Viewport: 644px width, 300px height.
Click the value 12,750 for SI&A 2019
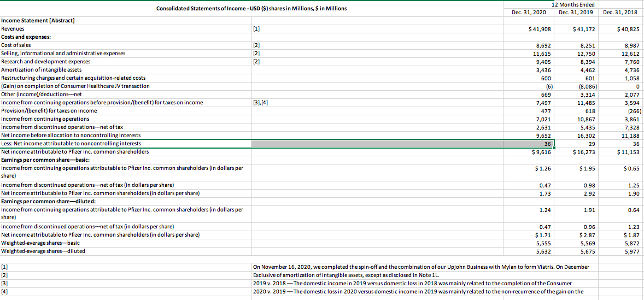(x=587, y=54)
